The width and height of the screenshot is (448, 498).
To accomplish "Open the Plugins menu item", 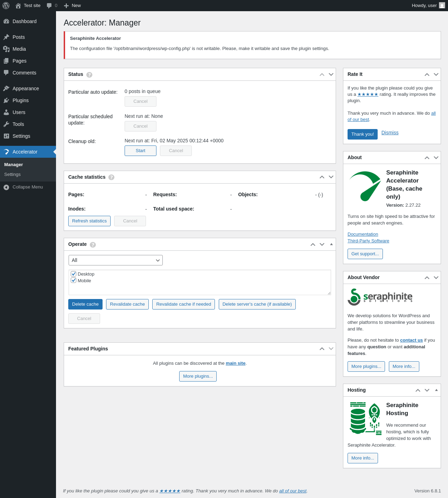I will pos(28,100).
